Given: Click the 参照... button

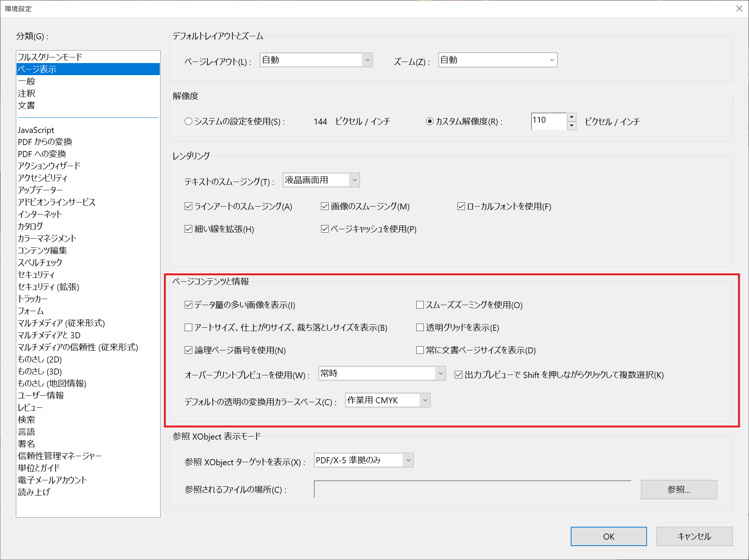Looking at the screenshot, I should click(678, 489).
